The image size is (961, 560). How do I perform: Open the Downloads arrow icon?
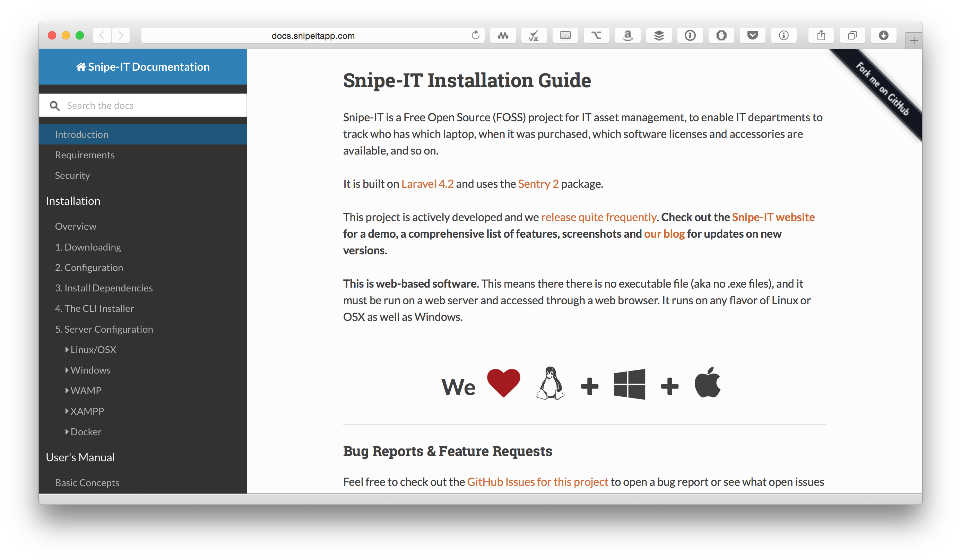[884, 35]
